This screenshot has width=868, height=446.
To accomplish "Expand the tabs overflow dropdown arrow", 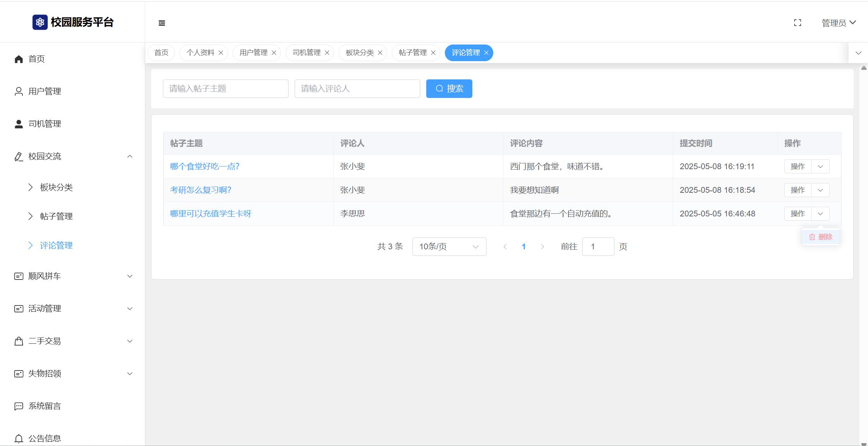I will [858, 53].
